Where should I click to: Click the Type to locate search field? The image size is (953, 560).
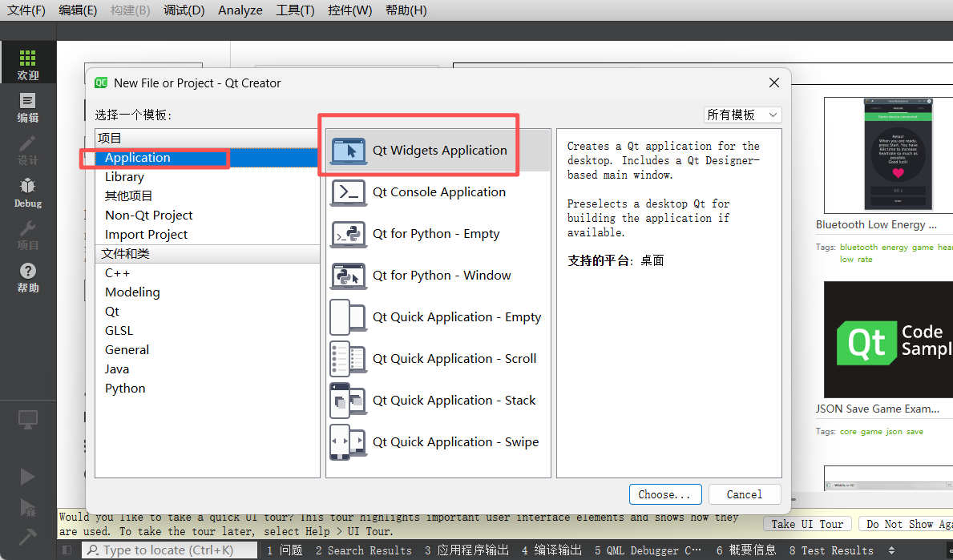click(x=169, y=550)
